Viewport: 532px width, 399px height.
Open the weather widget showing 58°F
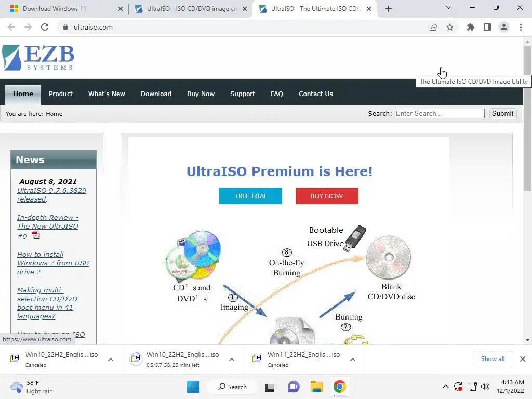click(32, 387)
